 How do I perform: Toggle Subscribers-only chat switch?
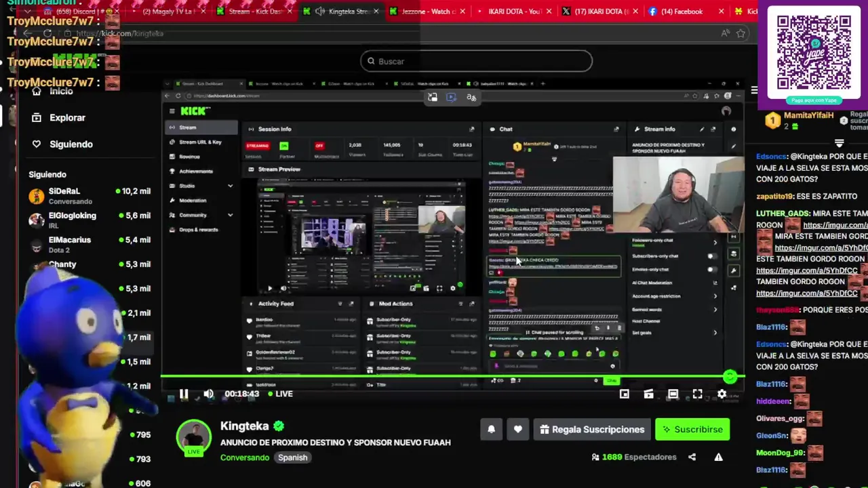click(711, 256)
